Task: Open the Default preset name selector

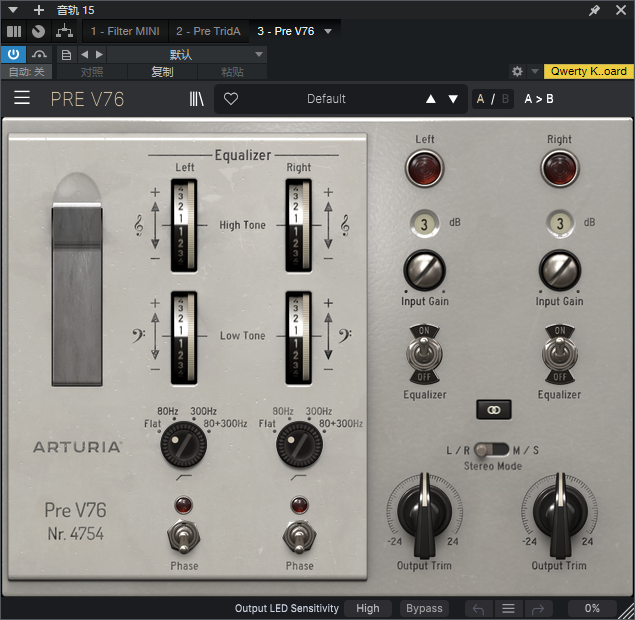Action: pos(326,99)
